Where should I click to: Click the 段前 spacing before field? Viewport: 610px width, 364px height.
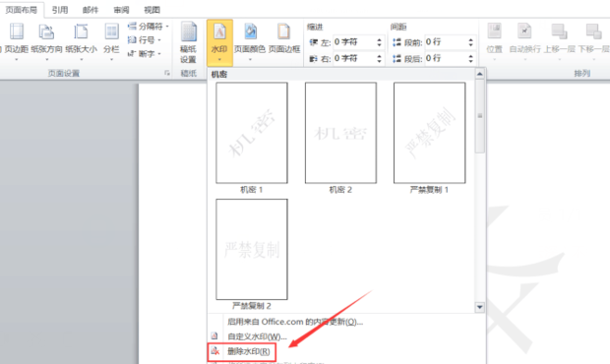446,42
